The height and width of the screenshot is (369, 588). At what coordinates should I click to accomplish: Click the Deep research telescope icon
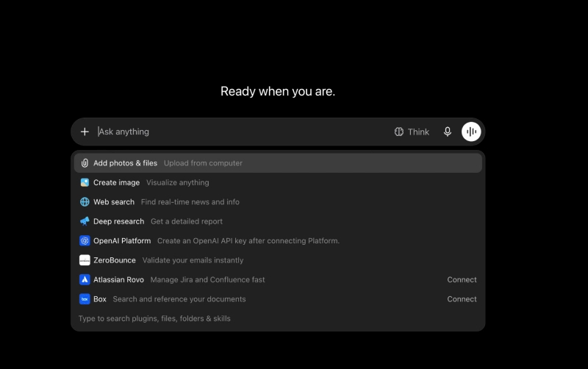(x=85, y=221)
